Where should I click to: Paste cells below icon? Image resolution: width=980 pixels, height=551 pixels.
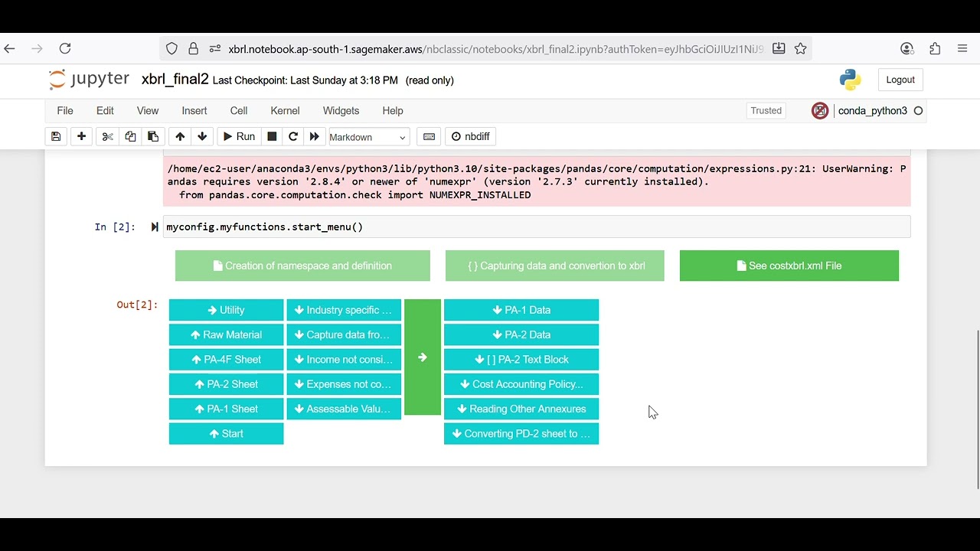[153, 137]
